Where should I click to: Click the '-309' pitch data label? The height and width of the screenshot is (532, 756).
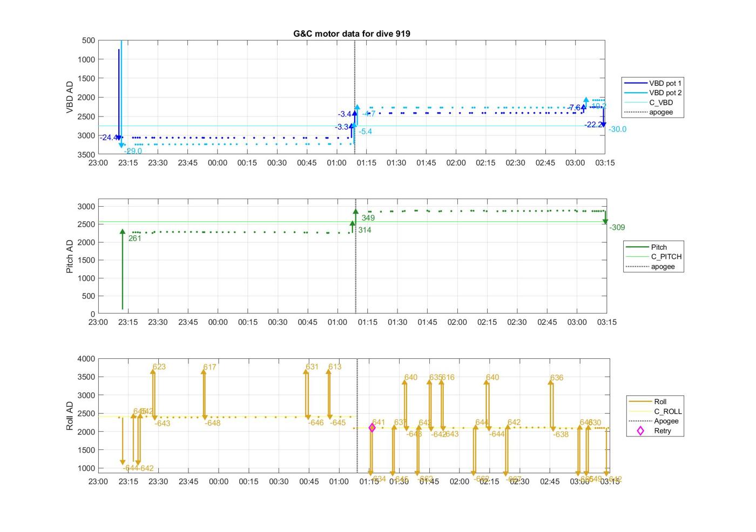coord(617,227)
